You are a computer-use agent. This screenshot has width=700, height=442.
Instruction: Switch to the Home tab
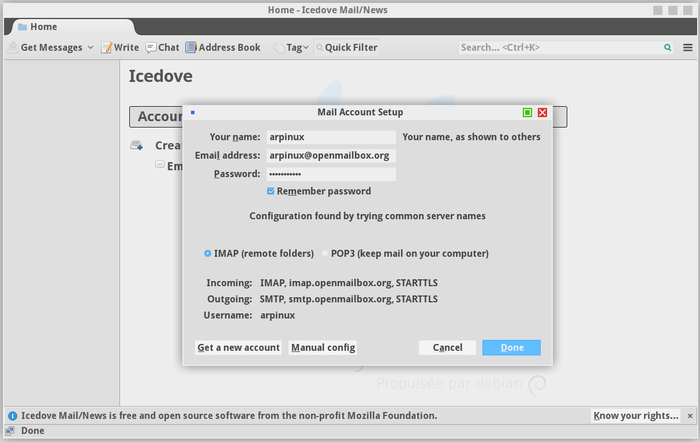click(x=71, y=27)
